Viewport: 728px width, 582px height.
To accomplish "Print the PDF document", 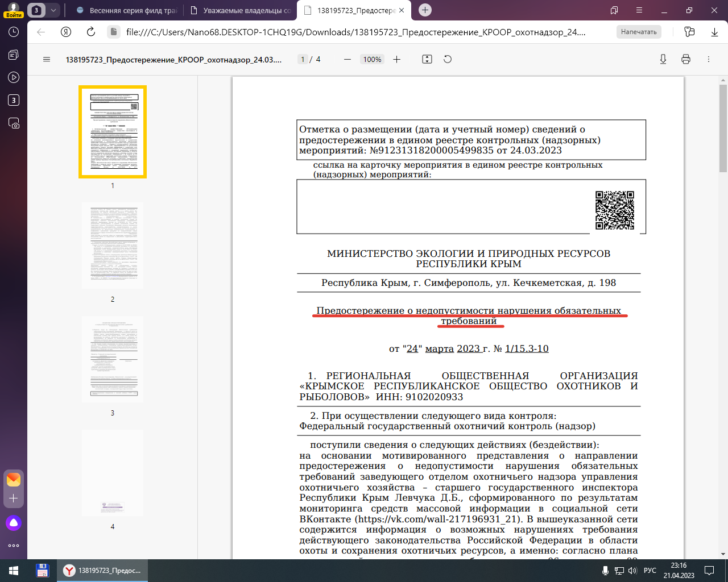I will point(686,59).
